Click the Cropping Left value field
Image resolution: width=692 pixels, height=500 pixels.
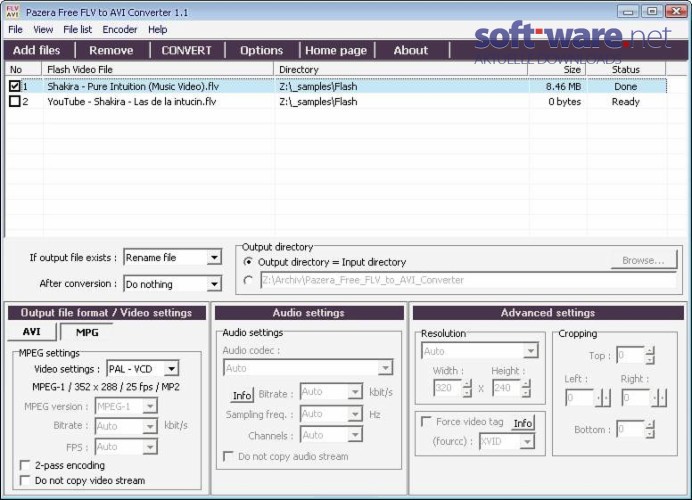tap(580, 398)
